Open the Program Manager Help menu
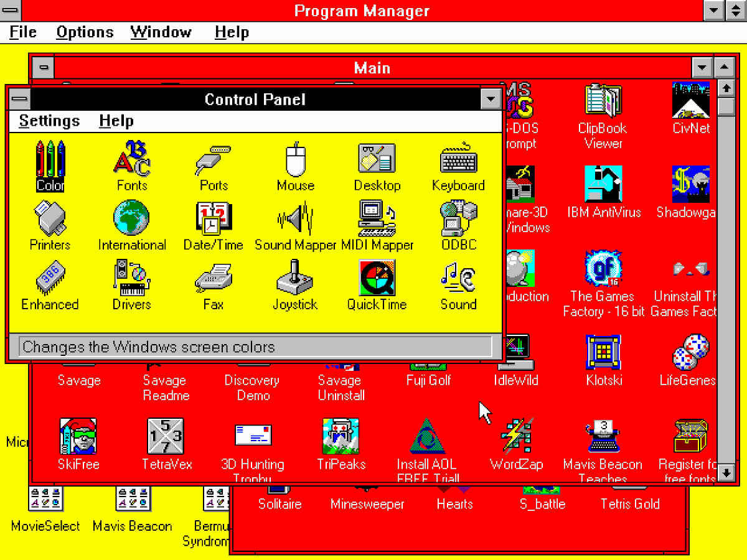 click(232, 32)
